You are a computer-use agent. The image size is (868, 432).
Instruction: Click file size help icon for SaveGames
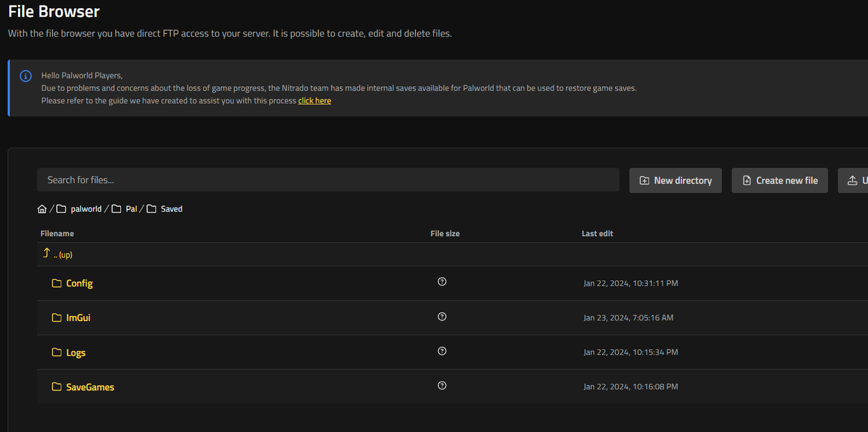pos(442,386)
